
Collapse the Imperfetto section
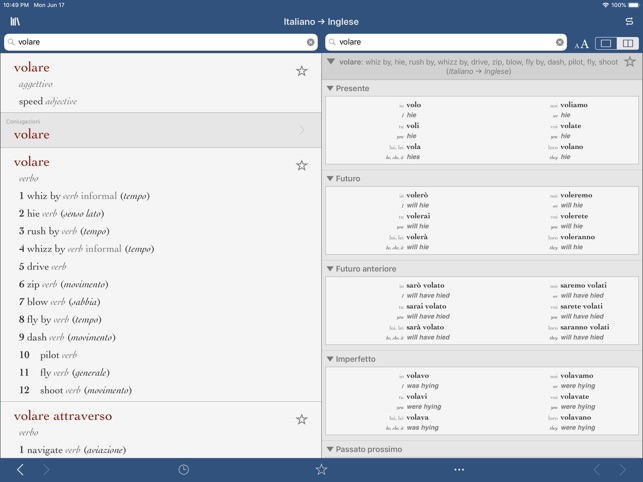[330, 359]
